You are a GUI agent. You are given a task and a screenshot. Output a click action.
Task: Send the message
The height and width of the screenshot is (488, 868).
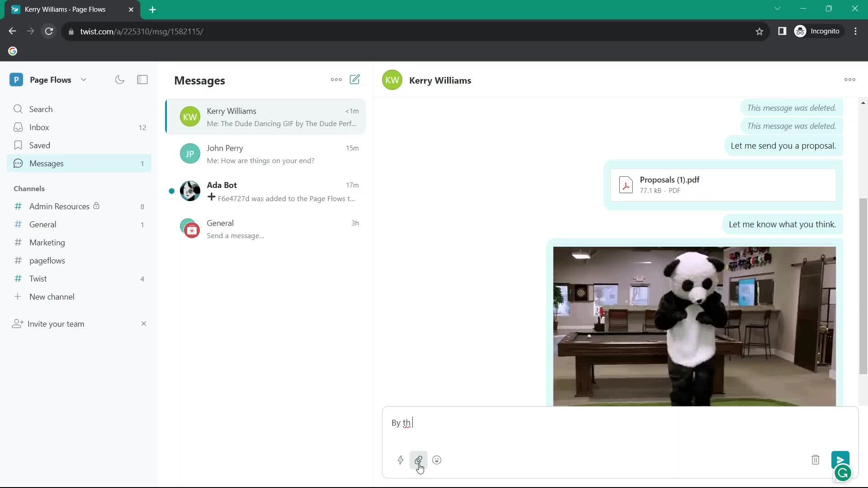(840, 460)
